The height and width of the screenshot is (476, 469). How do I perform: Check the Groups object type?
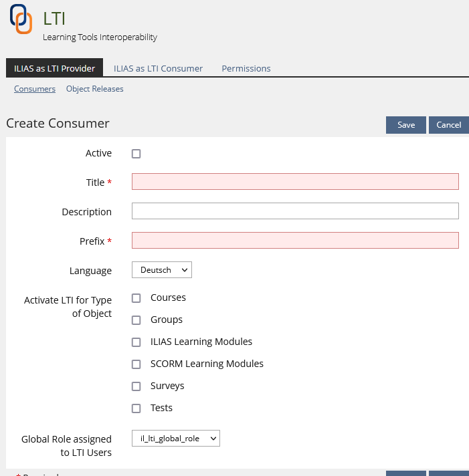pos(136,320)
